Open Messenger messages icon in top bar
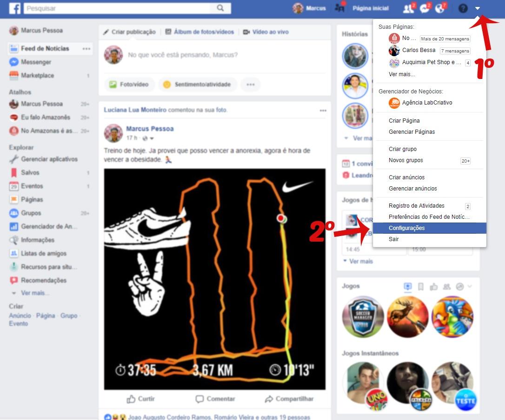Screen dimensions: 505x420 pos(425,8)
